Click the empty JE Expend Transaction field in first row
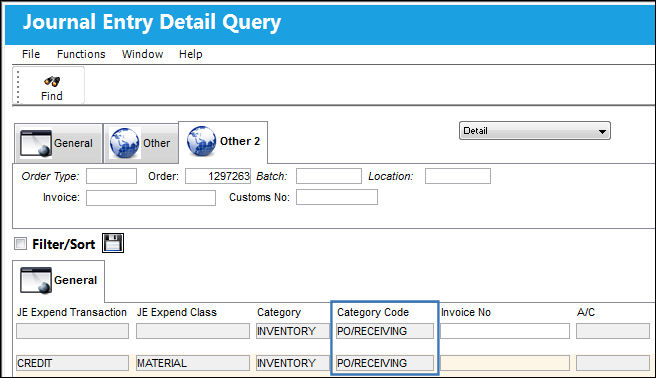 pyautogui.click(x=72, y=331)
